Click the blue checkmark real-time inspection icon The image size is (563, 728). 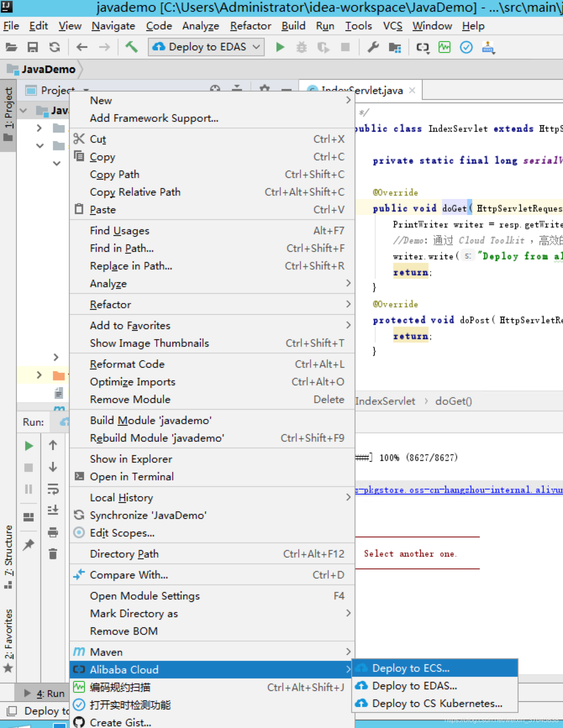[x=466, y=47]
